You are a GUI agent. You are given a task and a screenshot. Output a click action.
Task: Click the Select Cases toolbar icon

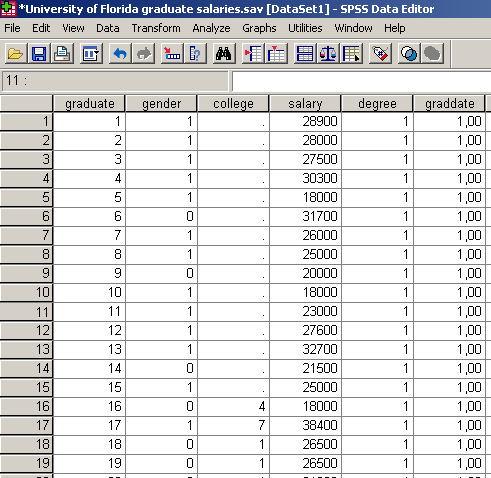point(352,53)
